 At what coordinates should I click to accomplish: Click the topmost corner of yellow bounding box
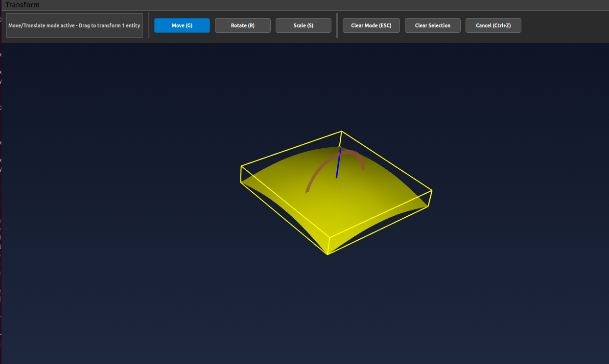coord(341,131)
